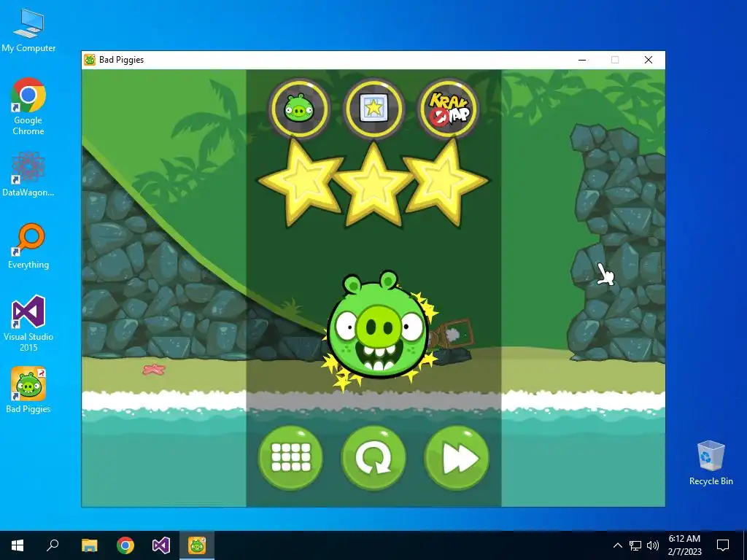Viewport: 747px width, 560px height.
Task: Select the star box goal badge
Action: coord(373,109)
